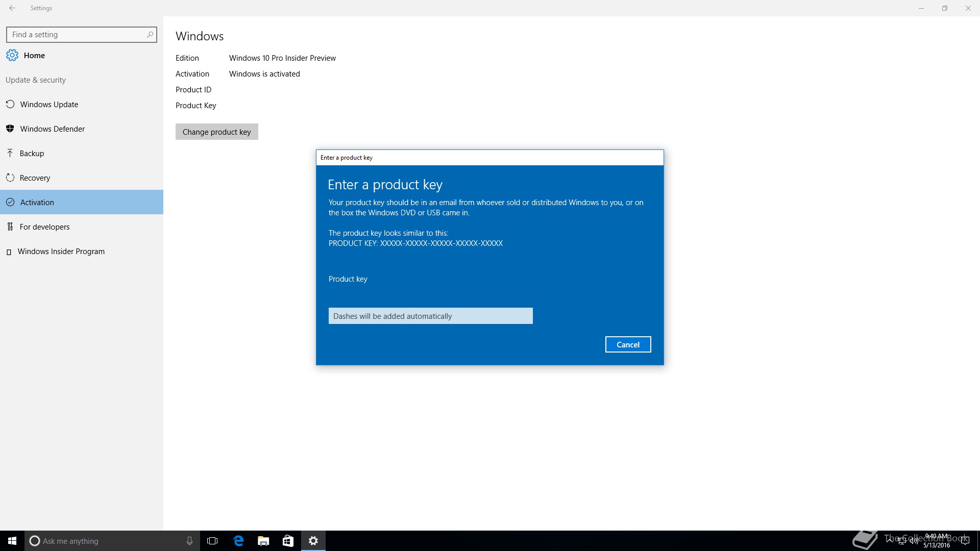Screen dimensions: 980x551
Task: Click the Cortana circle icon
Action: [34, 541]
